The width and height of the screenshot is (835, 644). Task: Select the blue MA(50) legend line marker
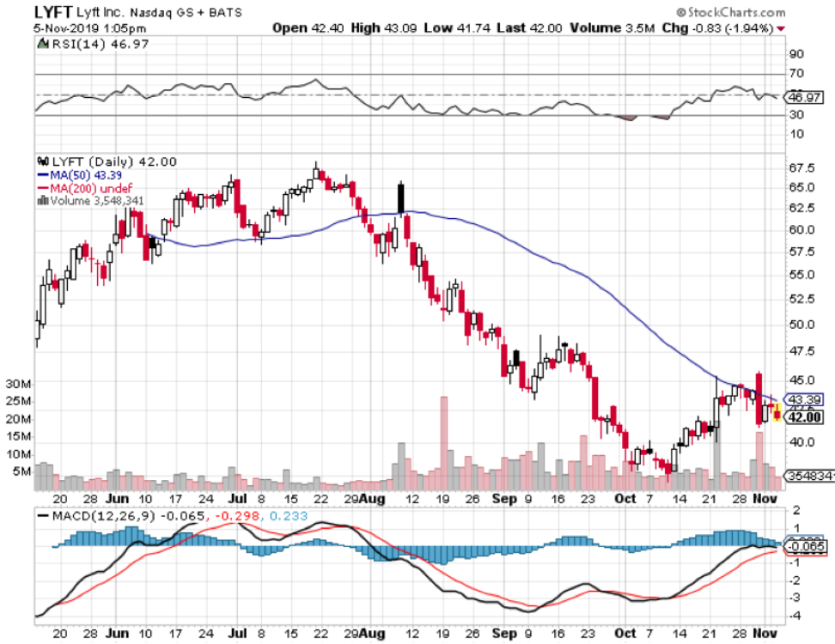[43, 175]
